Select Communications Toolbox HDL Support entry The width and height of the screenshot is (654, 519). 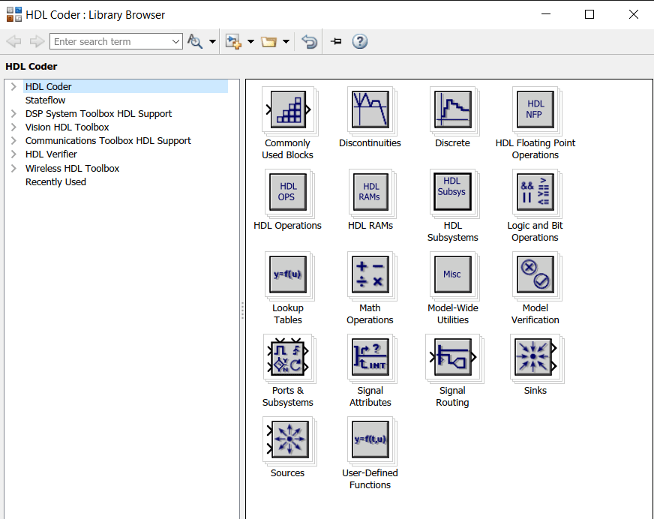[108, 141]
